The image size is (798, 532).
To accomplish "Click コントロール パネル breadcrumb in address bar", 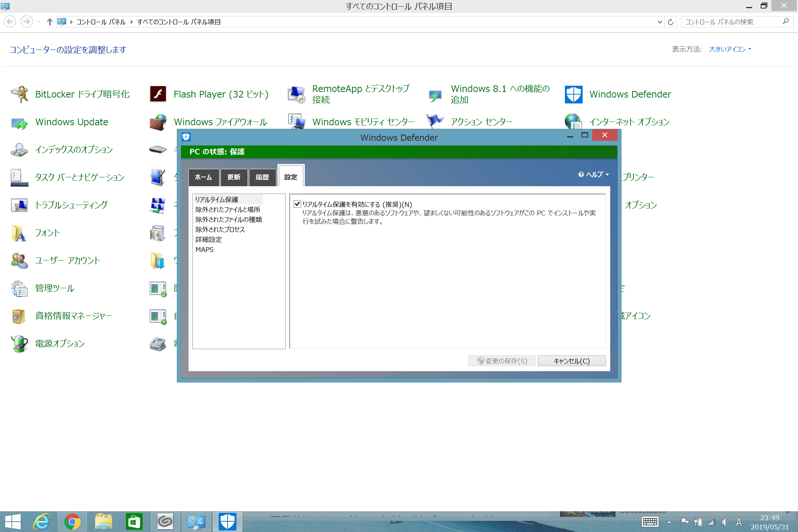I will pyautogui.click(x=101, y=22).
